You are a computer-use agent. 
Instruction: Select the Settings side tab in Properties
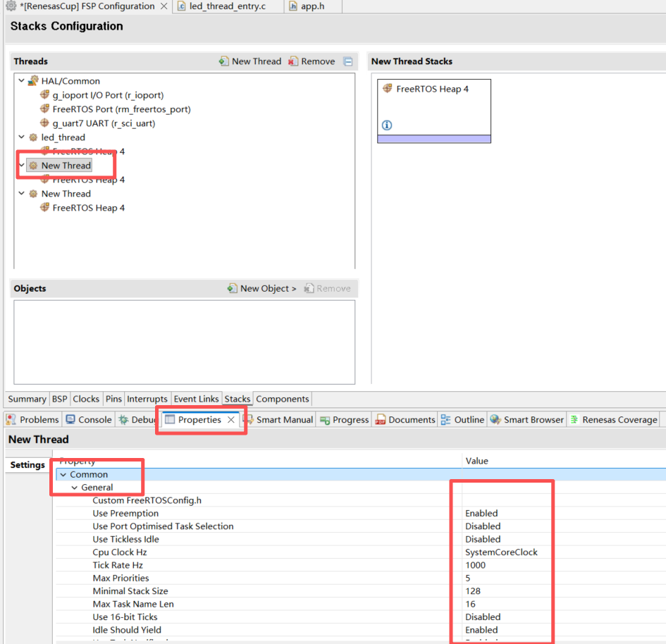[x=27, y=464]
